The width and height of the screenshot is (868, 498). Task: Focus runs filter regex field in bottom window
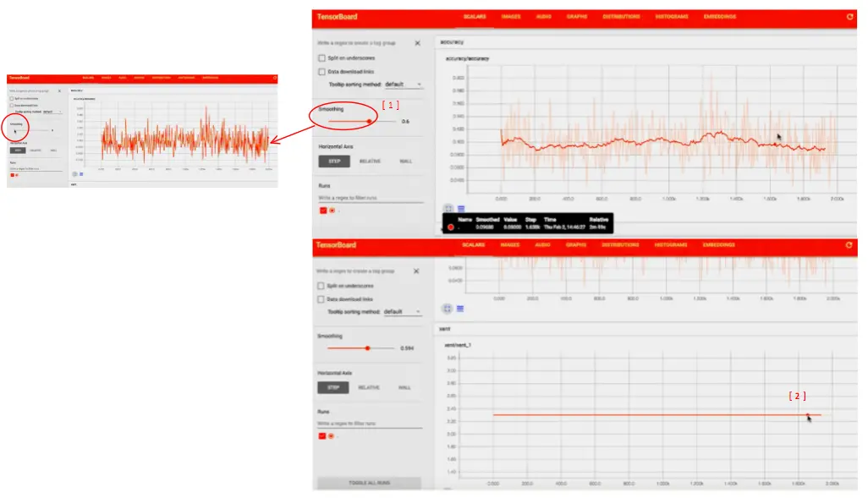pos(369,424)
